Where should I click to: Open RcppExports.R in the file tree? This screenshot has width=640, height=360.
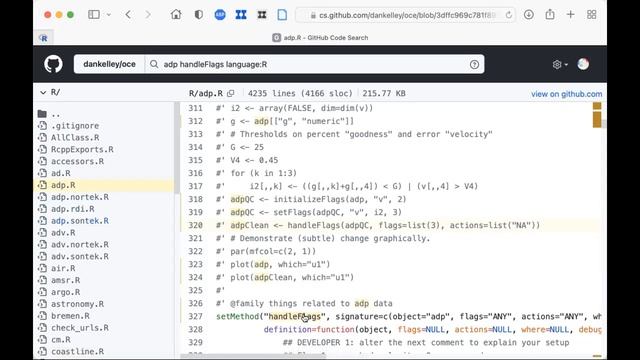[x=82, y=149]
